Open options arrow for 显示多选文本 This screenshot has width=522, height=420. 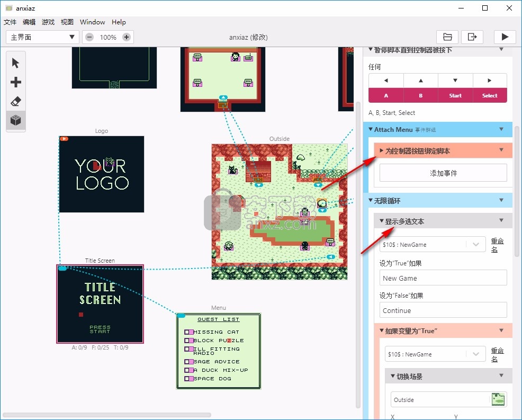(501, 220)
